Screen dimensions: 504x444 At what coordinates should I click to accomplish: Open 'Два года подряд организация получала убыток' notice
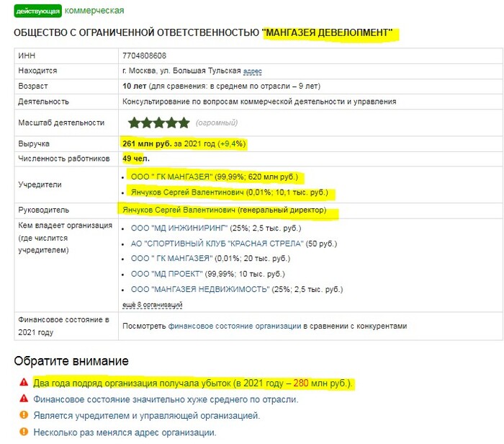click(193, 383)
